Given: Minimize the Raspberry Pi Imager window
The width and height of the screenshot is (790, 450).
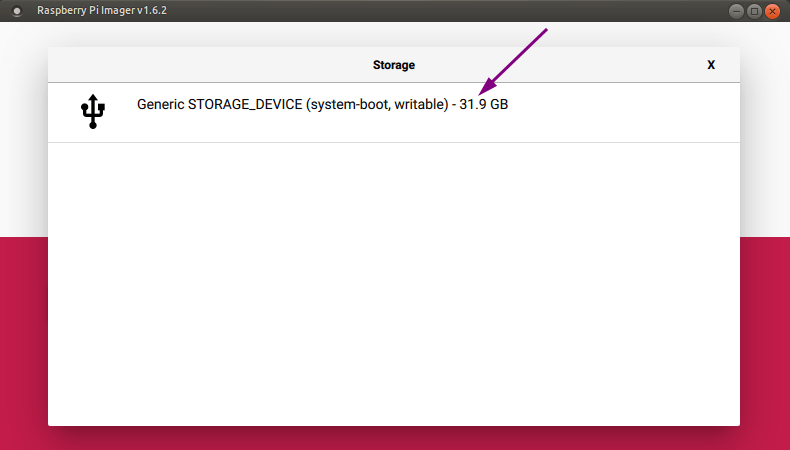Looking at the screenshot, I should click(x=737, y=11).
